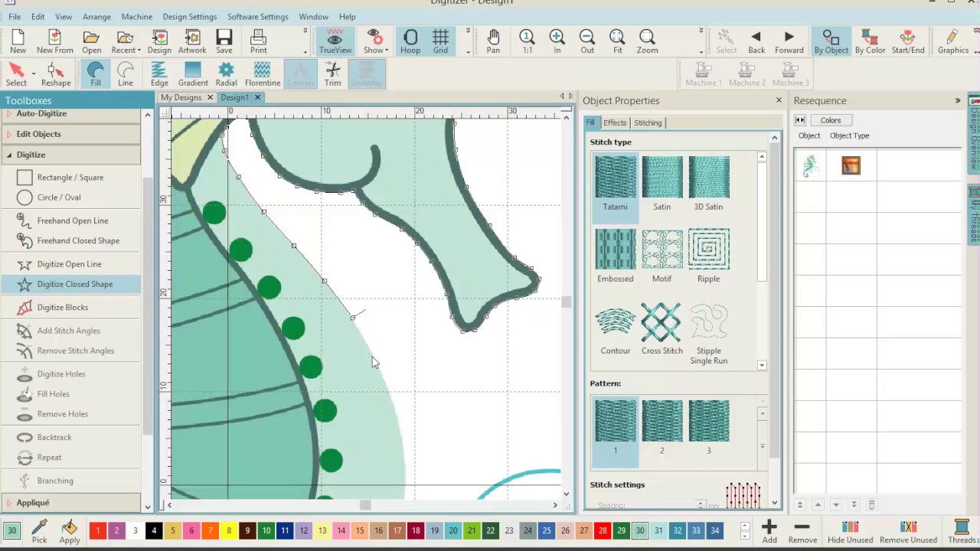Select the Motif stitch type
This screenshot has height=551, width=980.
662,256
